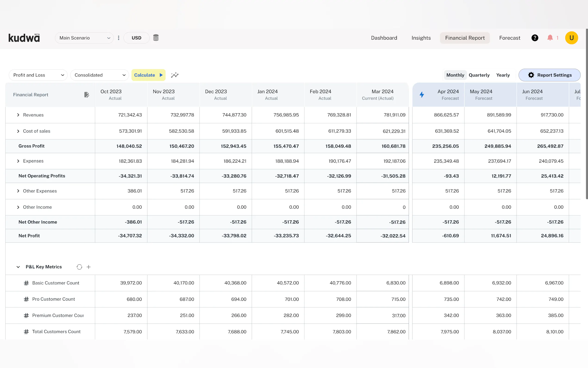Screen dimensions: 588x368
Task: Add a new P&L key metric
Action: 89,267
